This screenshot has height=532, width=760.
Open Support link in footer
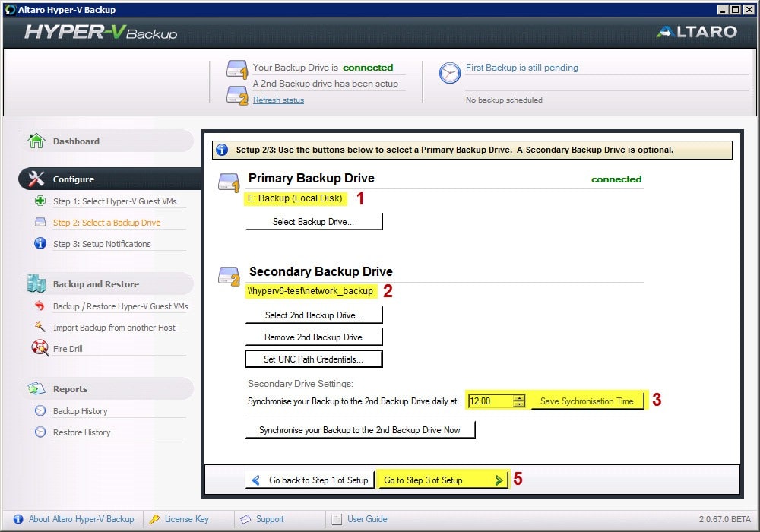coord(270,519)
